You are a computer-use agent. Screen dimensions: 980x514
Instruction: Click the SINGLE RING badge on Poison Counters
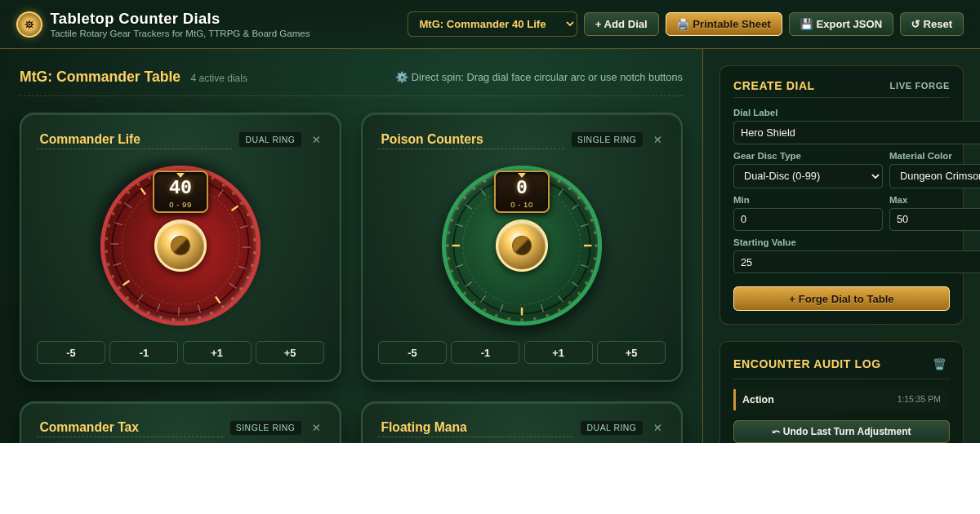607,140
